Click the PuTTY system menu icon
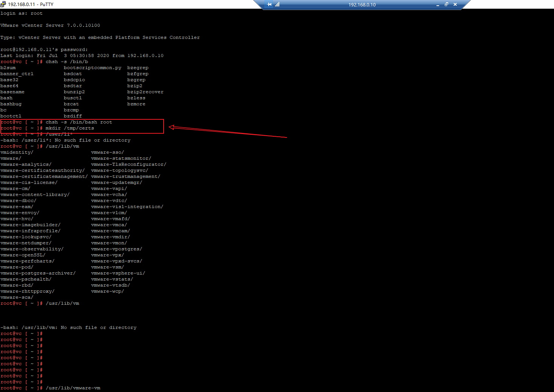The image size is (554, 392). point(3,4)
